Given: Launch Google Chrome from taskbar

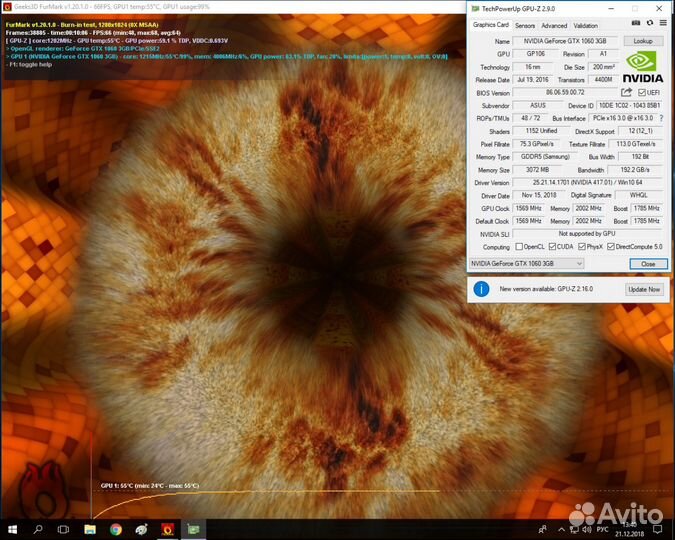Looking at the screenshot, I should tap(115, 529).
